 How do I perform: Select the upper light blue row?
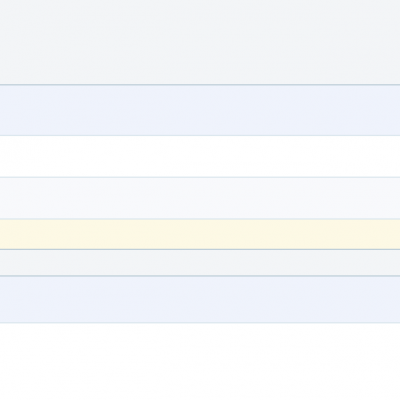click(200, 110)
